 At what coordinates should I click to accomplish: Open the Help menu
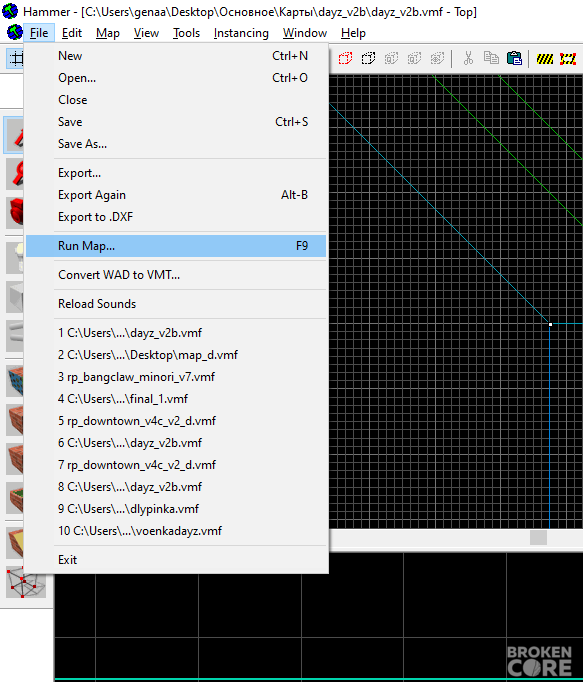click(353, 33)
